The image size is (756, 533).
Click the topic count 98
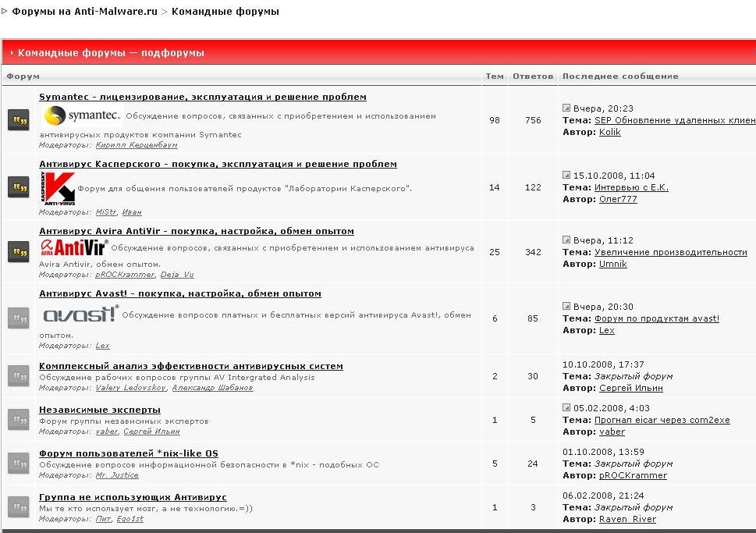click(x=495, y=120)
